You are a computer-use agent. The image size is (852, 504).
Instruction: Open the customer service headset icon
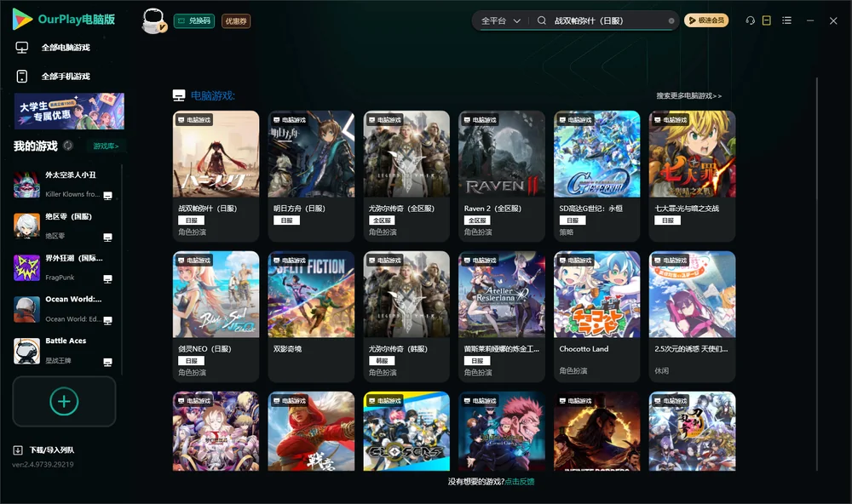[x=750, y=20]
